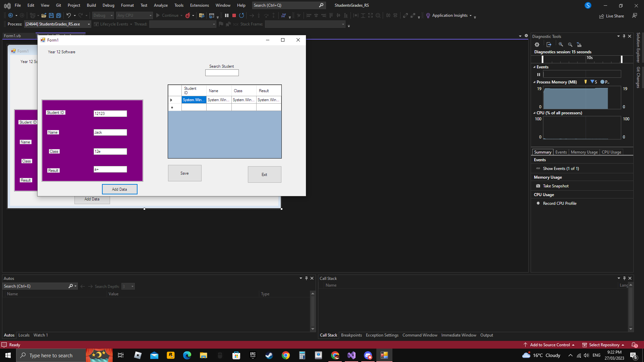Pin the Diagnostic Tools panel
Image resolution: width=644 pixels, height=362 pixels.
[624, 36]
